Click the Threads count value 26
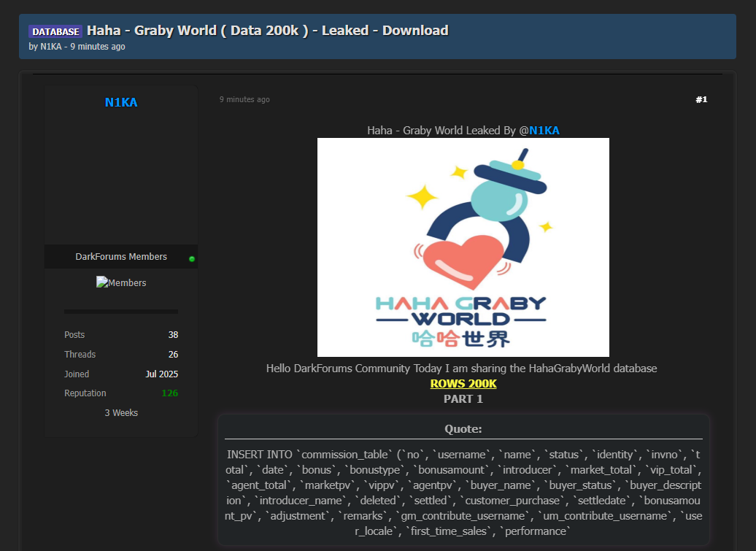Viewport: 756px width, 551px height. click(173, 354)
